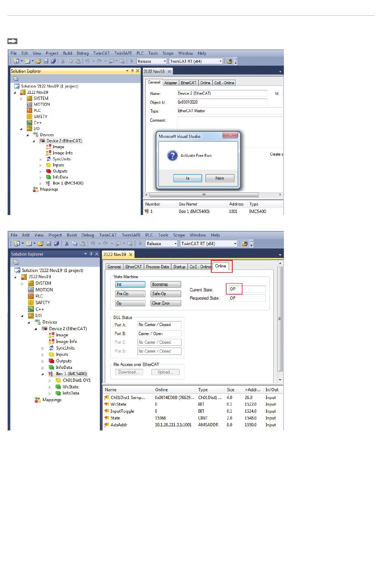This screenshot has width=392, height=565.
Task: Click Save All icon in State Machine window toolbar
Action: [57, 243]
